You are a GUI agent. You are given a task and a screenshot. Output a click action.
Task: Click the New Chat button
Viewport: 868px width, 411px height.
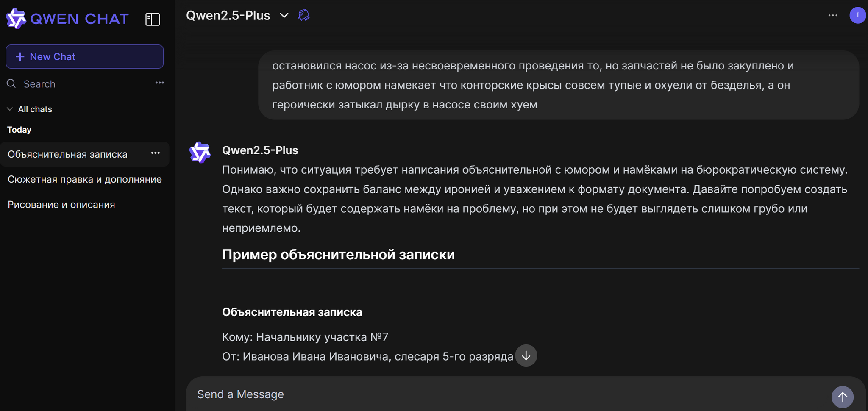[84, 57]
